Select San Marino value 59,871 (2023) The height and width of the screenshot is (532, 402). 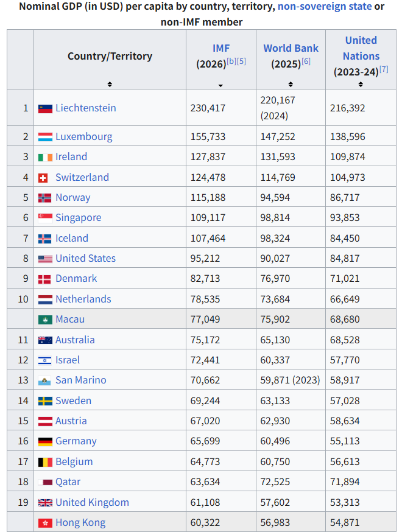(291, 380)
